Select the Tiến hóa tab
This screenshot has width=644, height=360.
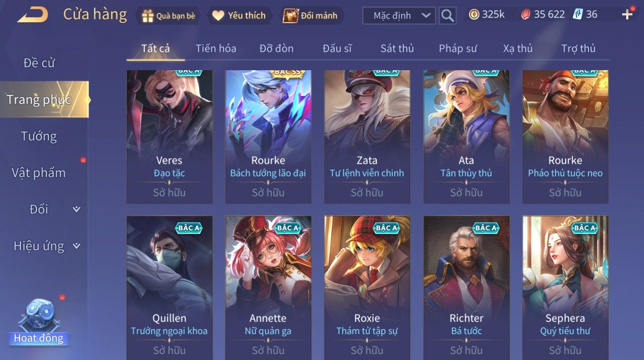216,48
